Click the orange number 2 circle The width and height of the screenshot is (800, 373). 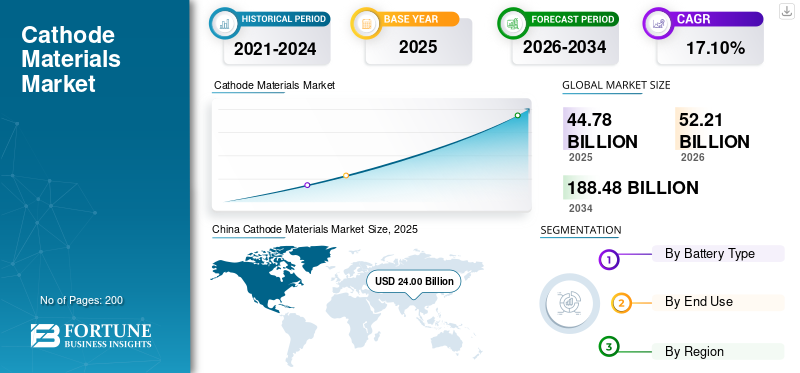point(621,303)
